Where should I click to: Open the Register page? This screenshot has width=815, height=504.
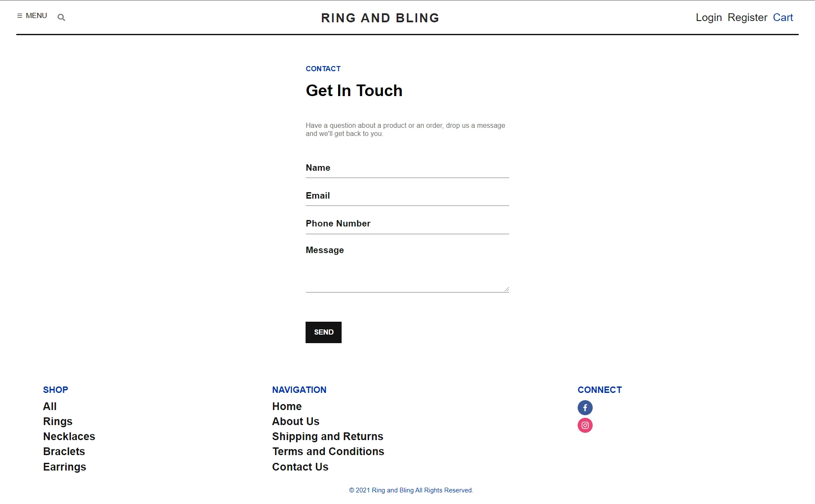coord(747,18)
